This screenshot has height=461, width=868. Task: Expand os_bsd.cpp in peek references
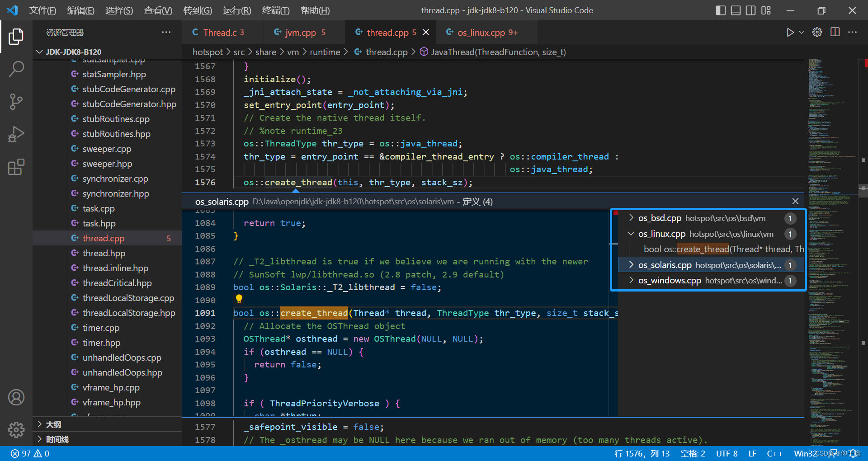point(631,218)
